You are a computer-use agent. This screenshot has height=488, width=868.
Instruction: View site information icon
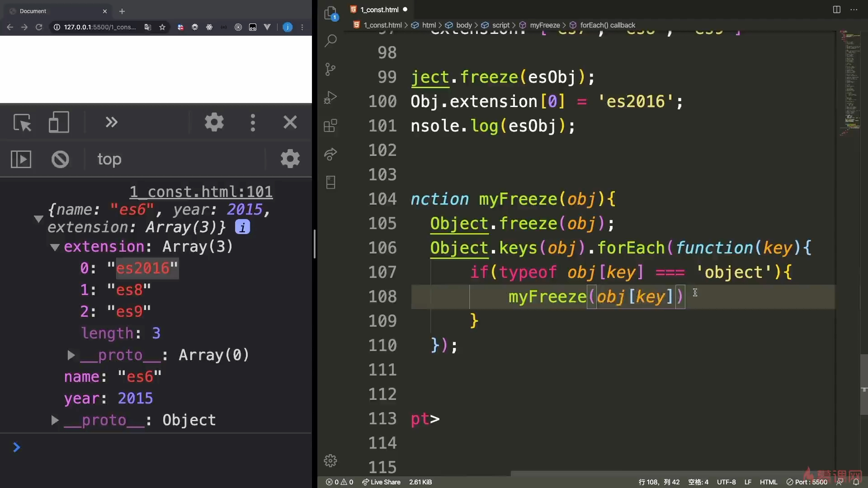(57, 27)
